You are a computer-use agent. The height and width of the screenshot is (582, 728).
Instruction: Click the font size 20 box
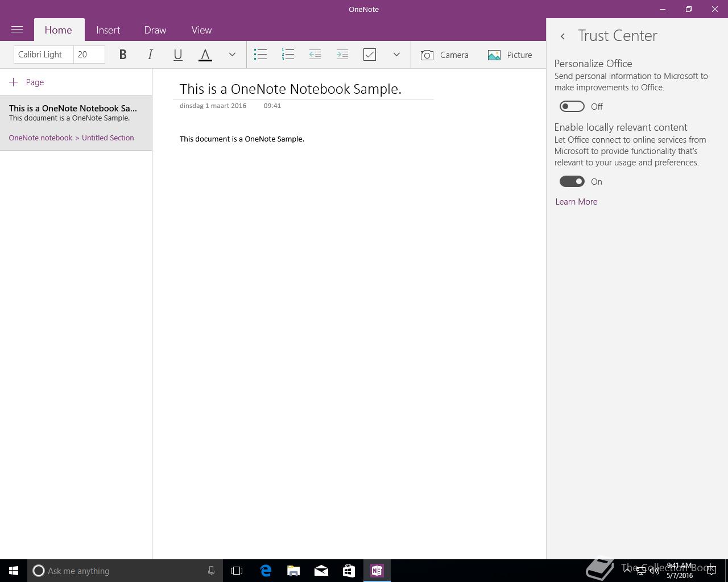coord(89,55)
